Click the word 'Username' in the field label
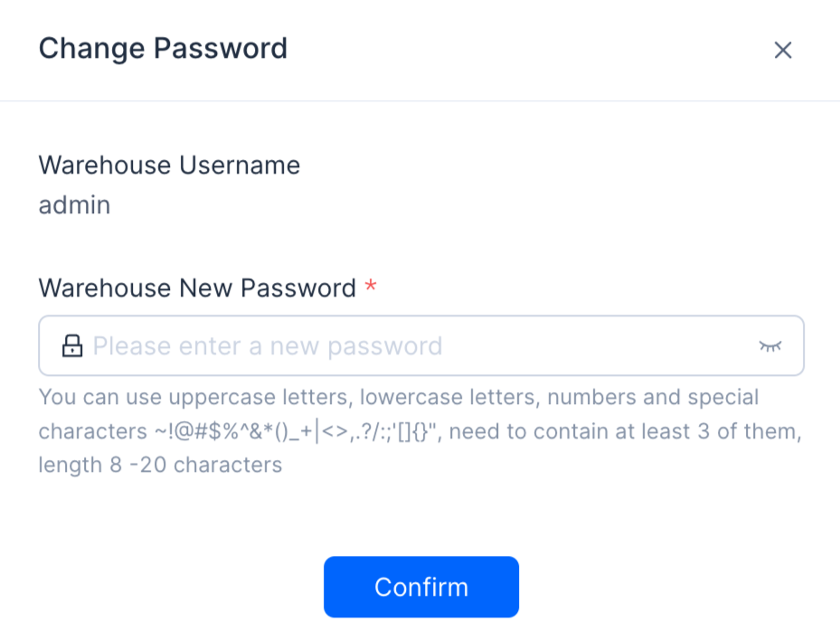 [240, 165]
